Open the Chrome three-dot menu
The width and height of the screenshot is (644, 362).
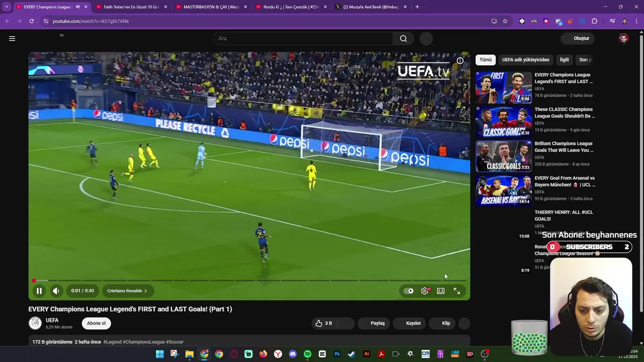tap(636, 21)
